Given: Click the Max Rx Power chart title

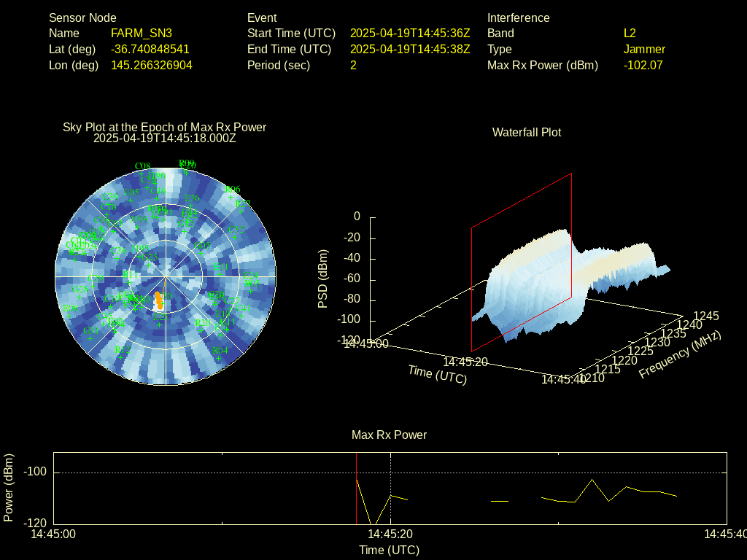Looking at the screenshot, I should point(389,435).
